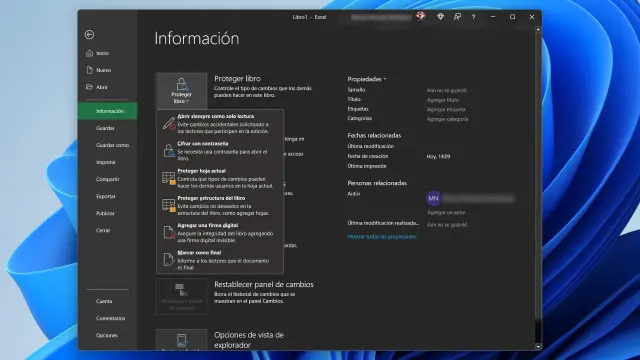Click Agregar un autor field
Image resolution: width=640 pixels, height=360 pixels.
(446, 213)
